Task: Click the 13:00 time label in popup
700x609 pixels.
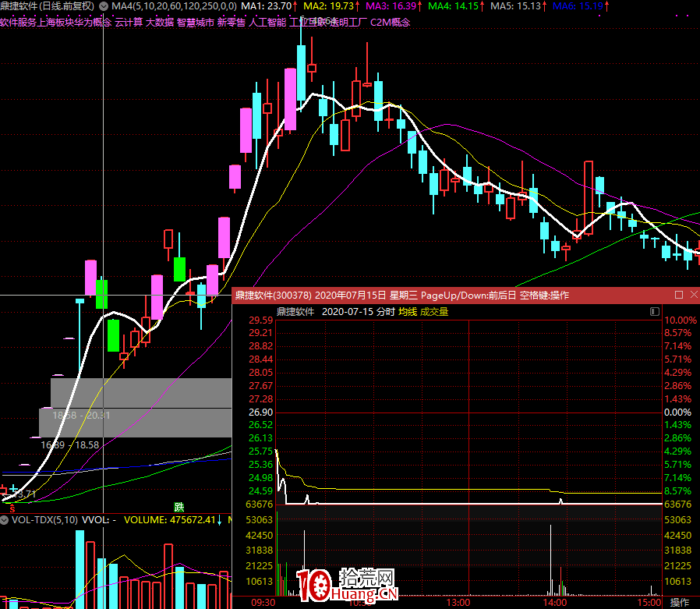Action: click(x=458, y=603)
